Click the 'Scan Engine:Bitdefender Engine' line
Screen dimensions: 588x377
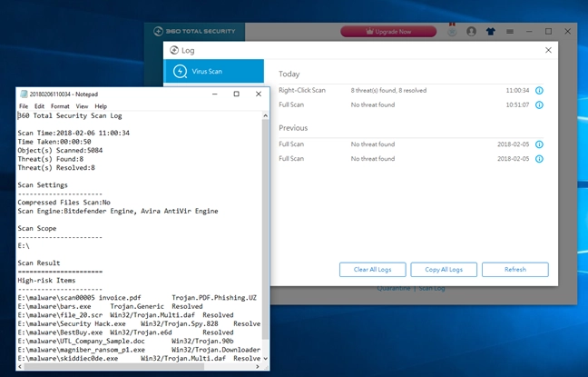[x=118, y=211]
